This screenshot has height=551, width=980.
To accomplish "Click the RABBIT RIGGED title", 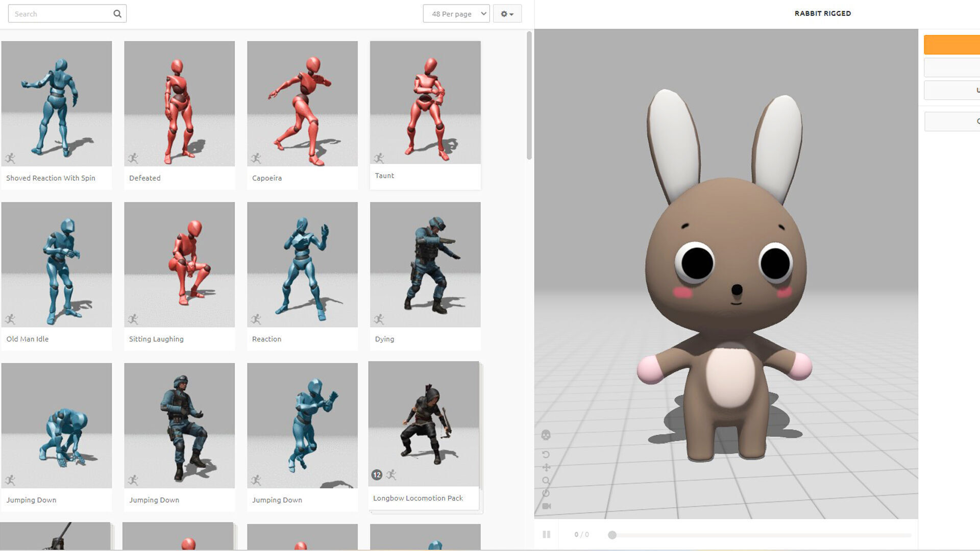I will [823, 13].
